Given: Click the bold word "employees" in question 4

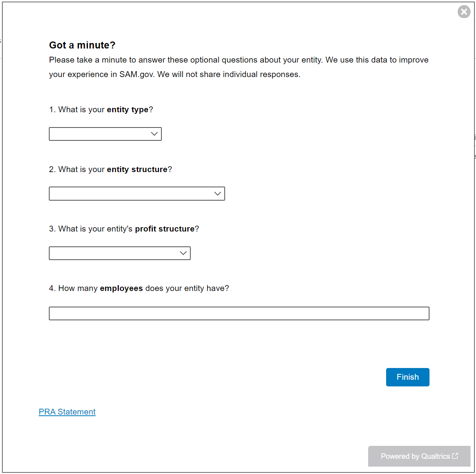Looking at the screenshot, I should pos(121,289).
